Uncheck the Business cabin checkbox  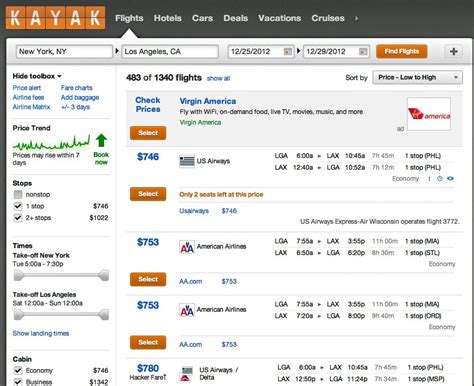tap(18, 382)
